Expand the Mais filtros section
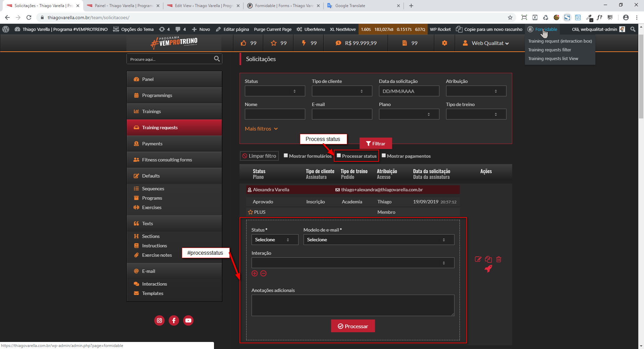Image resolution: width=644 pixels, height=349 pixels. (x=261, y=129)
